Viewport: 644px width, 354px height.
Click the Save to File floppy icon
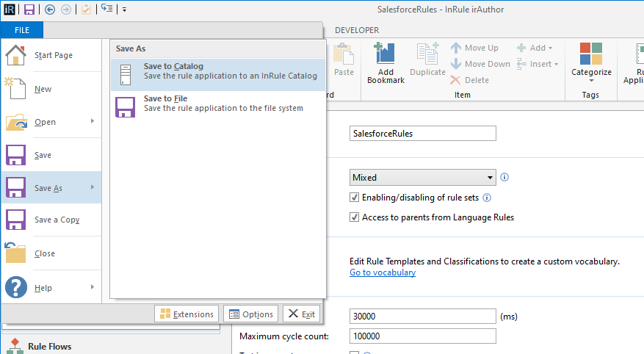125,106
